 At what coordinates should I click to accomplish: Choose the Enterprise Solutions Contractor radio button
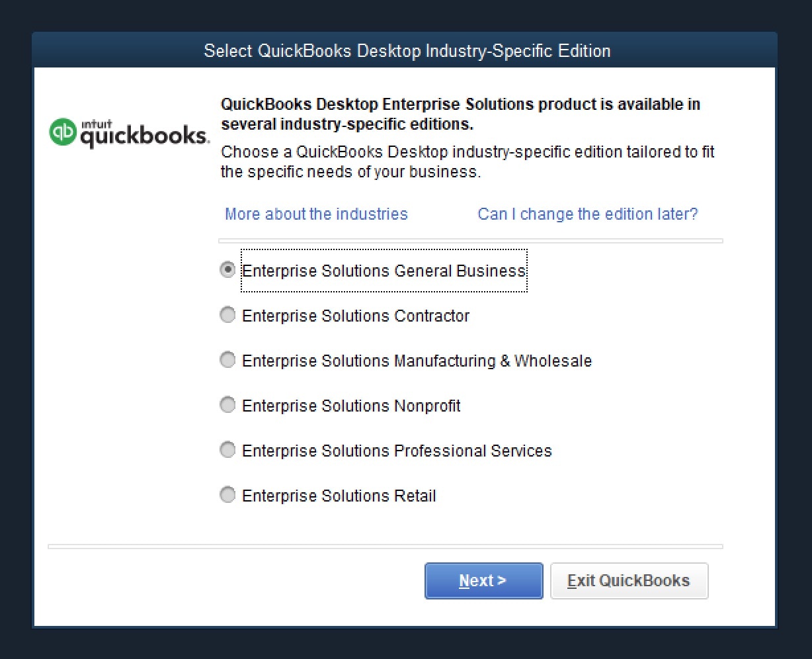point(227,315)
